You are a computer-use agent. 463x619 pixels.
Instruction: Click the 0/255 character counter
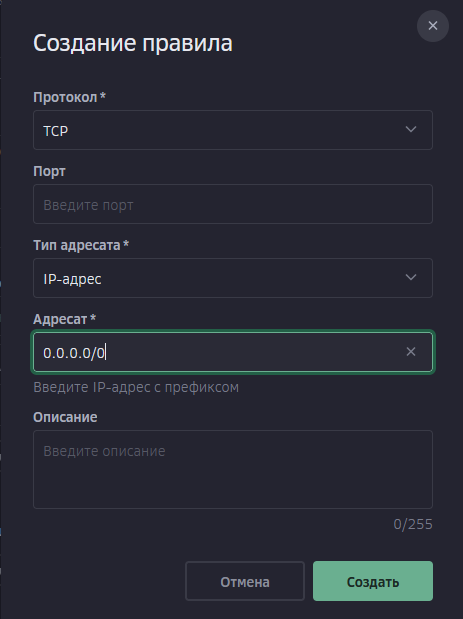coord(413,524)
